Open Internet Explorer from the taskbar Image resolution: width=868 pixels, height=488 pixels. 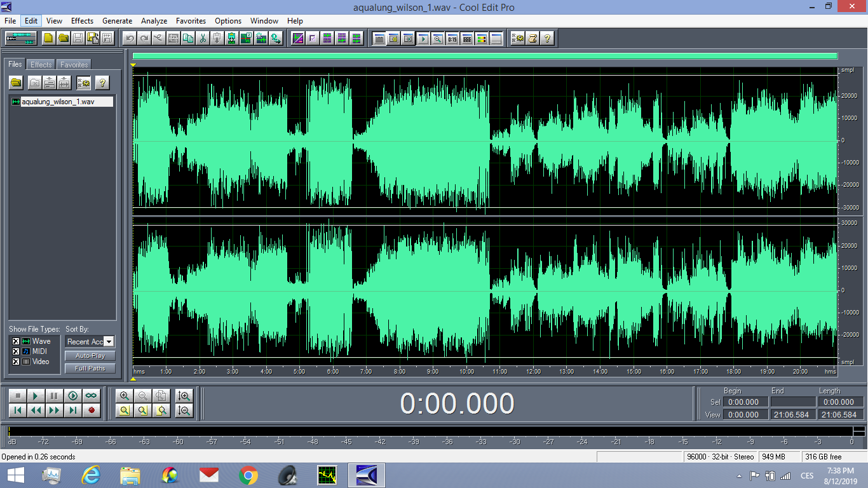point(91,475)
